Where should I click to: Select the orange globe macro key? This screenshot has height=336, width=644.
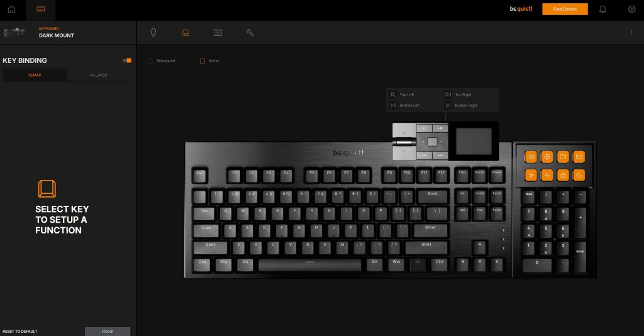coord(547,157)
